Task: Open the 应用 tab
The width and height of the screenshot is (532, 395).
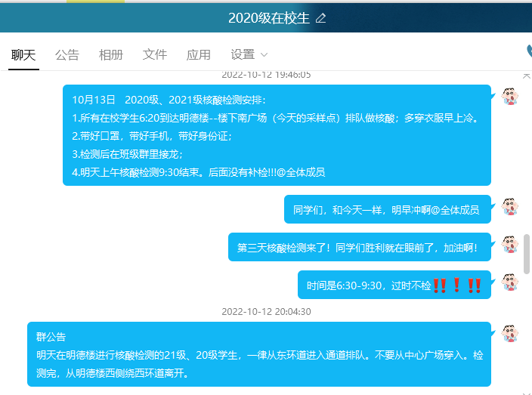Action: (199, 54)
